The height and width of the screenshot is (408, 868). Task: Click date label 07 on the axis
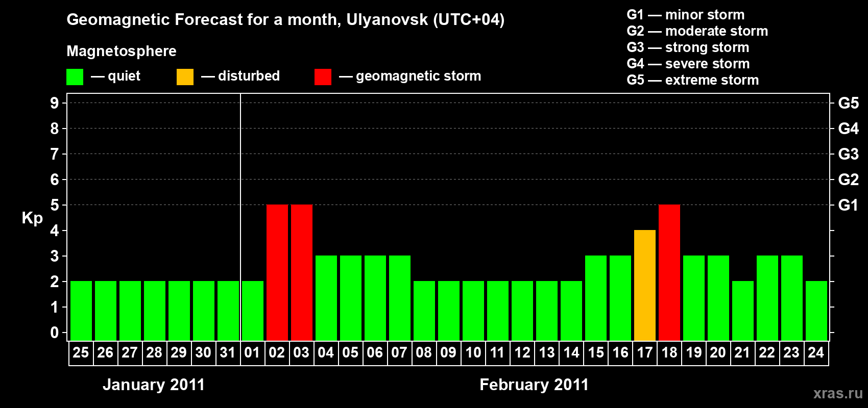(x=399, y=352)
